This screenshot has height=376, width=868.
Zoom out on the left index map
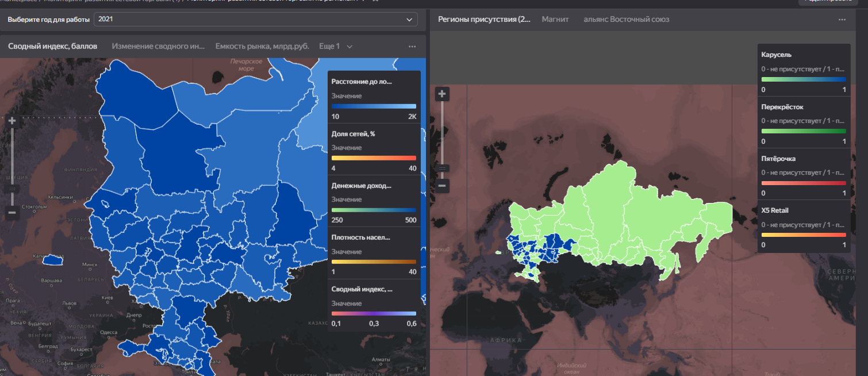12,213
